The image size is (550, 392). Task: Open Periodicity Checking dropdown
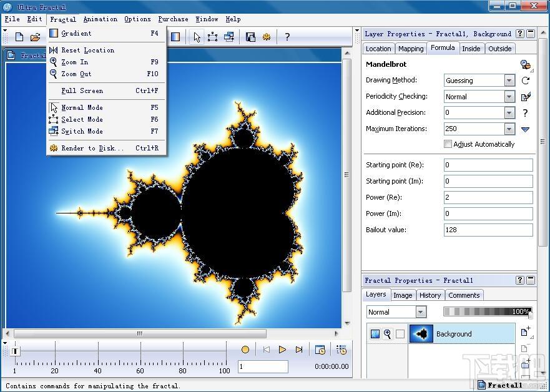(x=509, y=96)
